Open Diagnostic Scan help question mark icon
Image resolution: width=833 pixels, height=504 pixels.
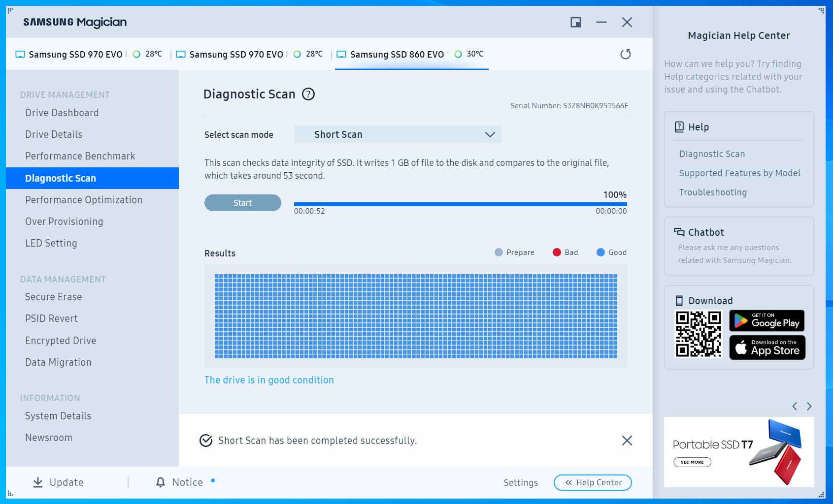308,94
